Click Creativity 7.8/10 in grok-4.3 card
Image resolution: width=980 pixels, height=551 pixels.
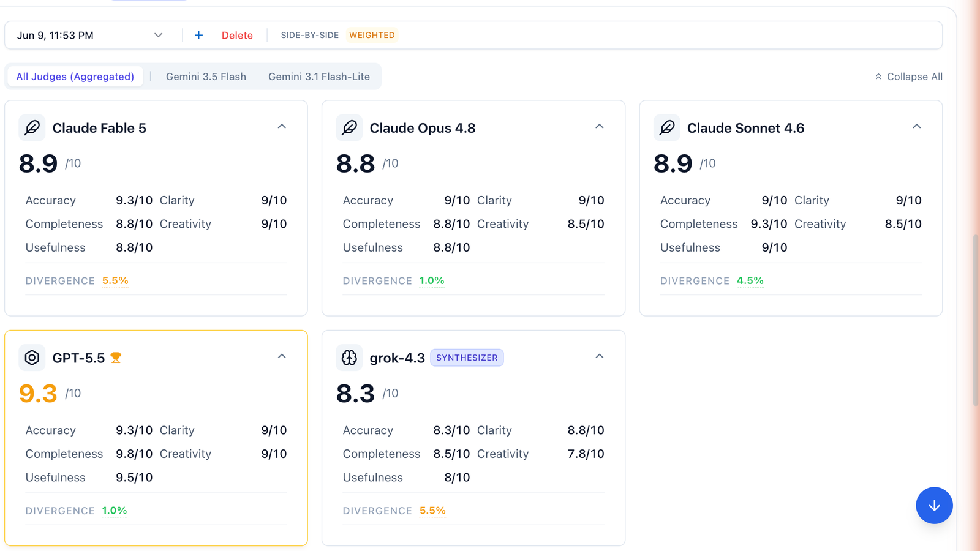541,454
